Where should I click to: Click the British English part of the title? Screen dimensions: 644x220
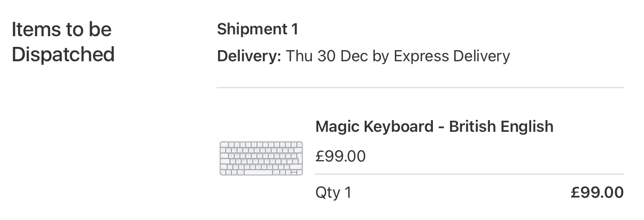[501, 126]
